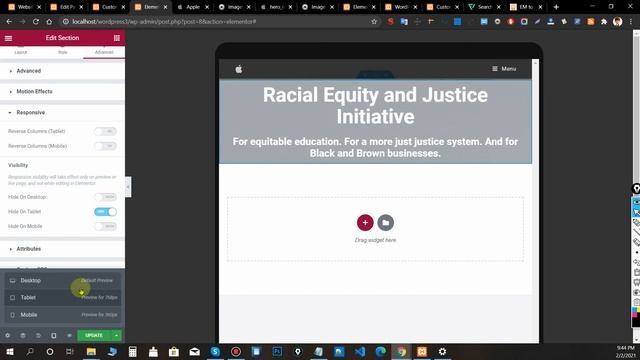Open Task View from taskbar
Image resolution: width=640 pixels, height=360 pixels.
pos(70,351)
